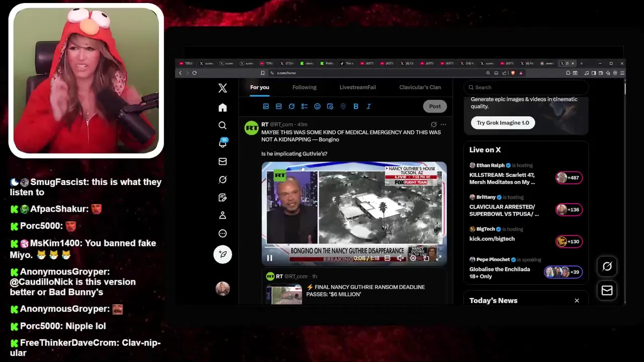644x362 pixels.
Task: Close the active X browser tab
Action: [573, 63]
